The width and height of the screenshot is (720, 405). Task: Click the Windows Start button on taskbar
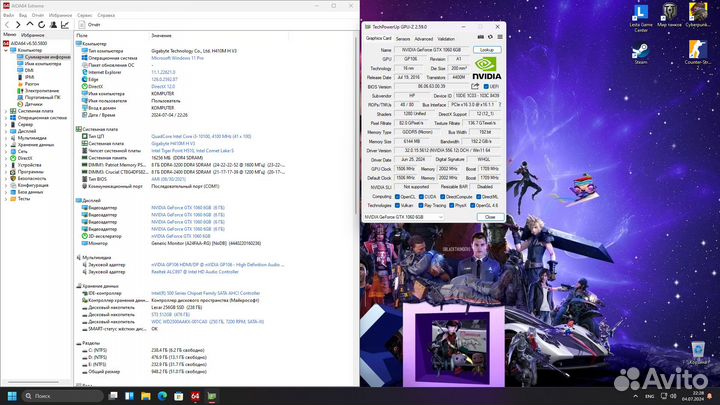pos(12,396)
